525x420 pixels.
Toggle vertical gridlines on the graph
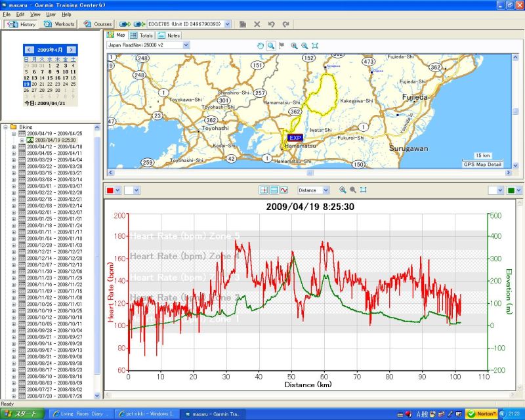pyautogui.click(x=264, y=190)
